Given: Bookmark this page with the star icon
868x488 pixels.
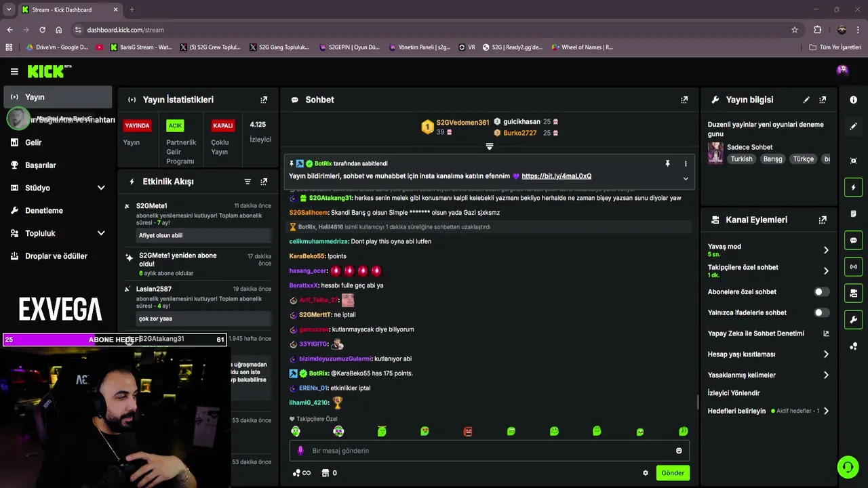Looking at the screenshot, I should point(795,30).
